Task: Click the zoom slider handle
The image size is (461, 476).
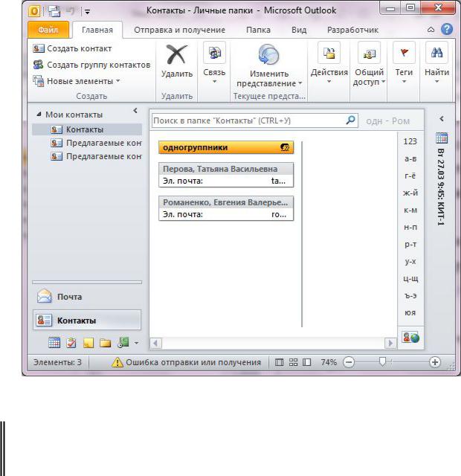Action: [382, 362]
